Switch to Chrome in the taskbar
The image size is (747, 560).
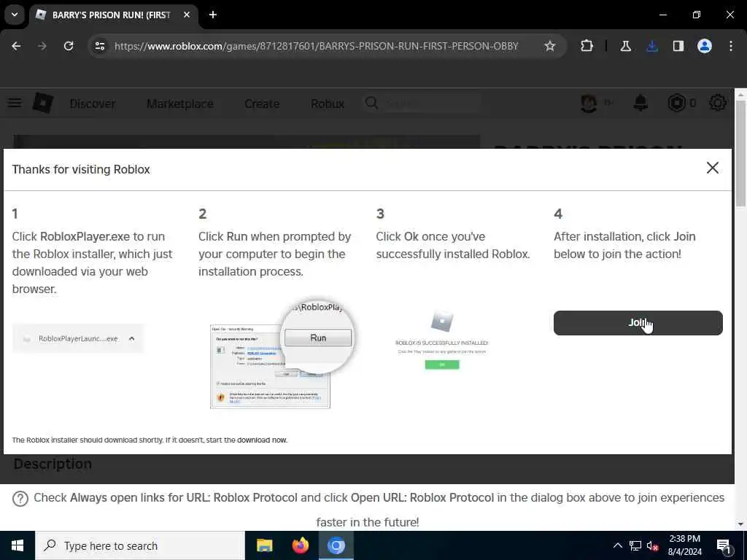pyautogui.click(x=336, y=545)
